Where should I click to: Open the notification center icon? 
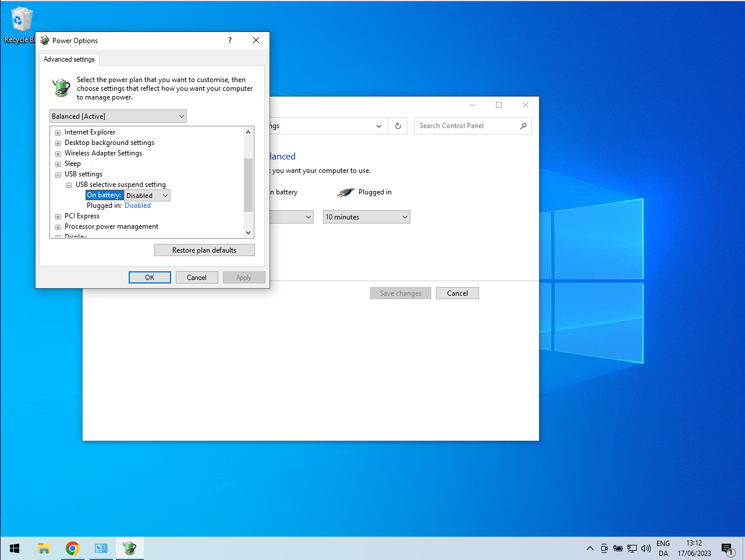tap(727, 548)
